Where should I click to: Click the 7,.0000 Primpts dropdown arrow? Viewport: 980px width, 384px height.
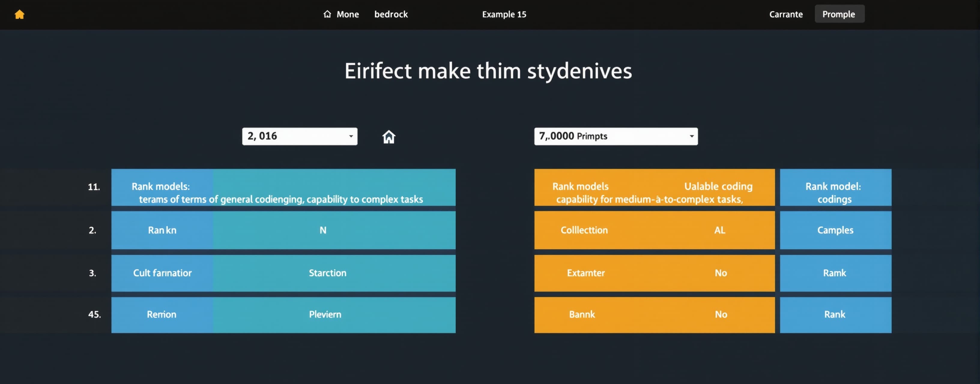(x=691, y=136)
